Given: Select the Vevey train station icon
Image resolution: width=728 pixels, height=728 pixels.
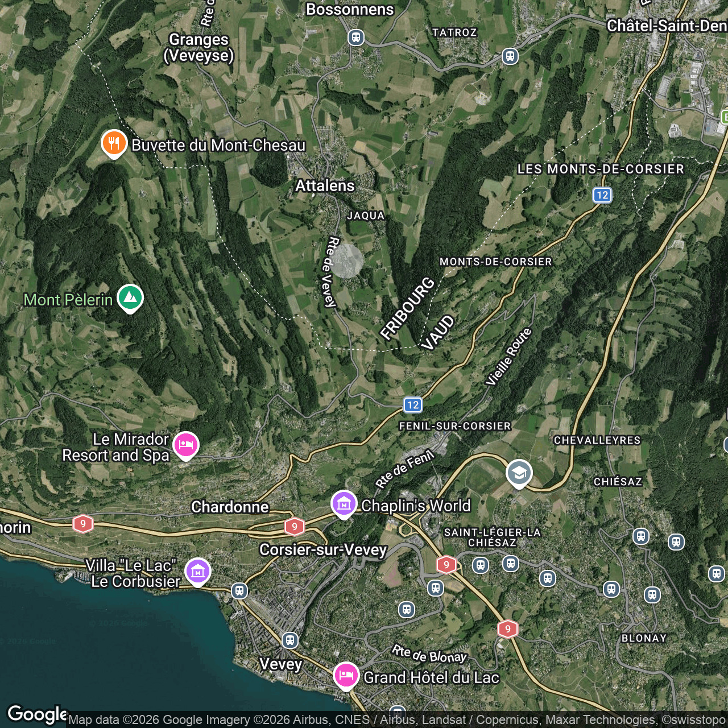Looking at the screenshot, I should tap(290, 640).
